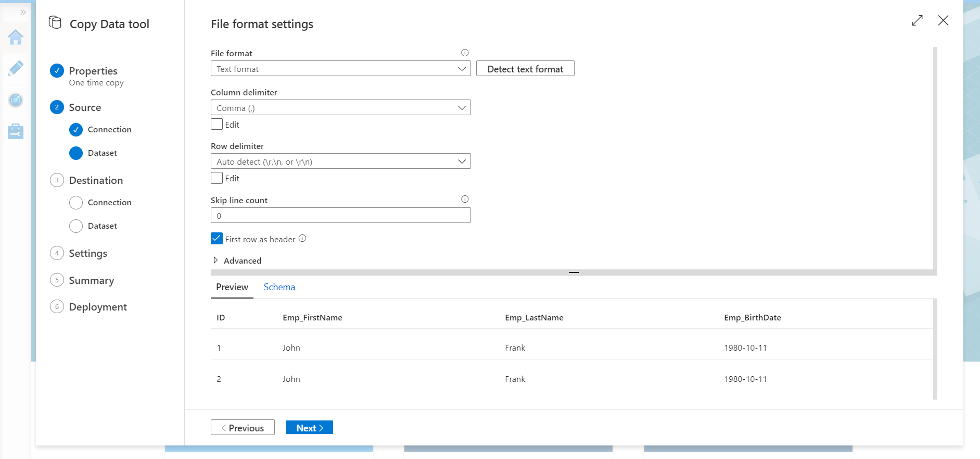
Task: Uncheck First row as header
Action: point(217,239)
